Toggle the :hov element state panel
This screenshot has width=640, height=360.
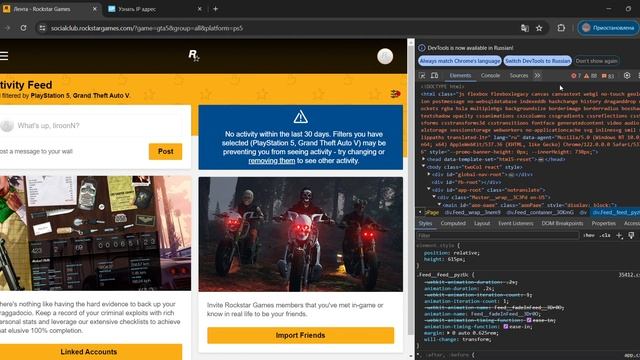click(x=589, y=236)
